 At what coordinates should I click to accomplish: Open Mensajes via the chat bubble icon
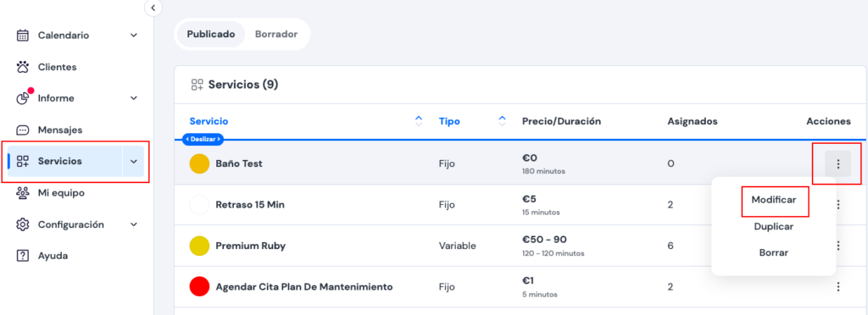[23, 130]
